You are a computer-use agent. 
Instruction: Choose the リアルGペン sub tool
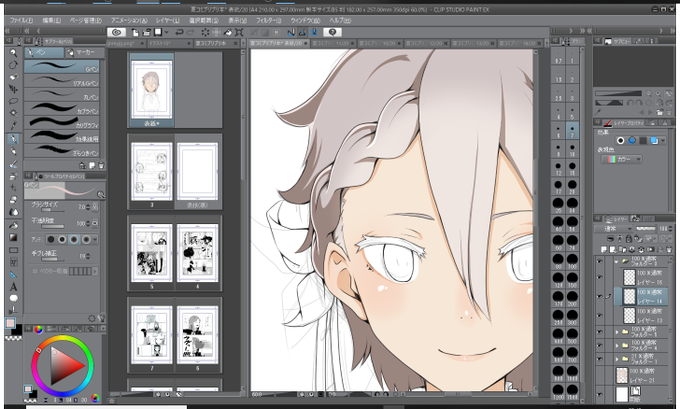pyautogui.click(x=62, y=80)
